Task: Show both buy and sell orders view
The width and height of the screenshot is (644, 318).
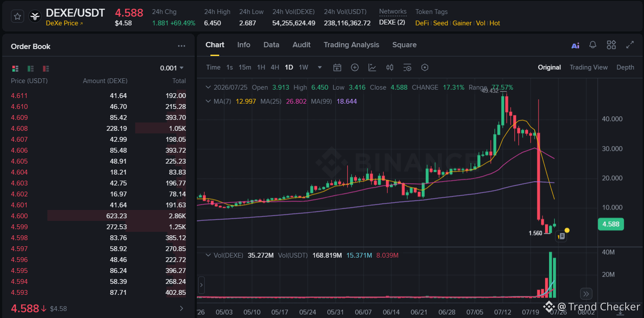Action: click(x=15, y=68)
